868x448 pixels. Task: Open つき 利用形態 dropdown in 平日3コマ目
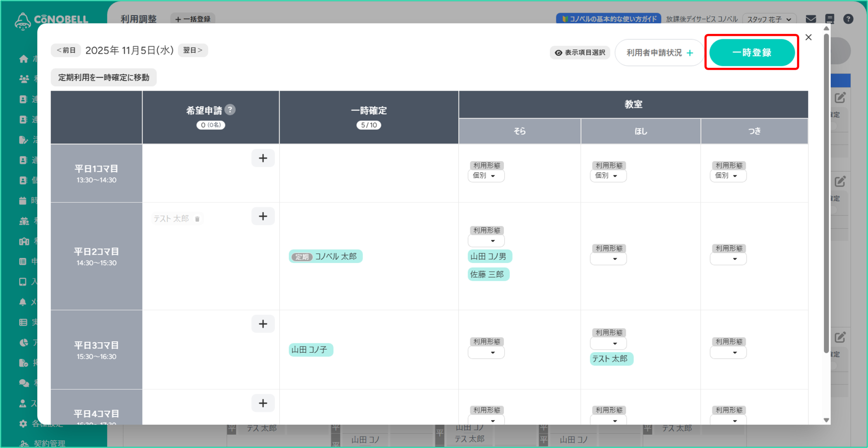[728, 352]
